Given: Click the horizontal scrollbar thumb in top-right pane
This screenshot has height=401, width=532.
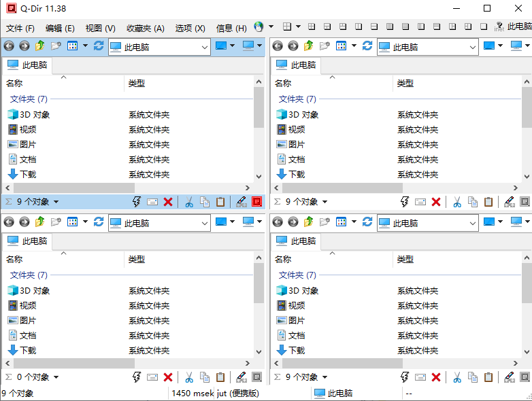Looking at the screenshot, I should pos(342,188).
